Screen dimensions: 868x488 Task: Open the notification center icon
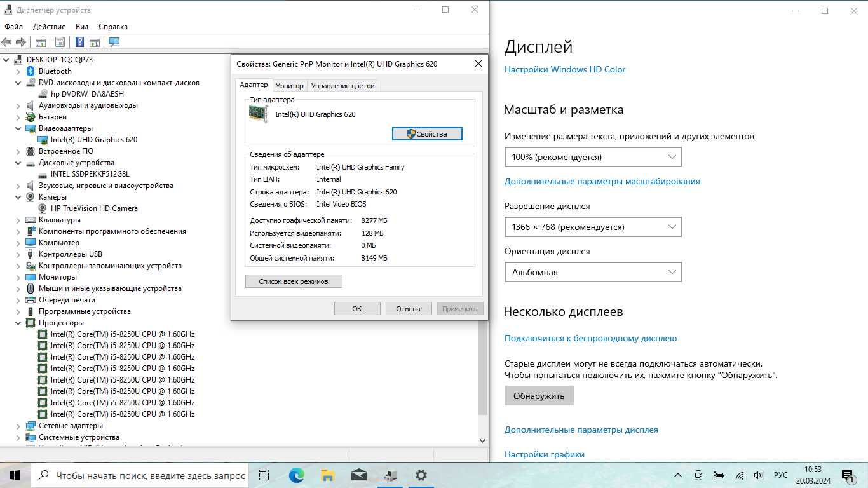[x=848, y=475]
